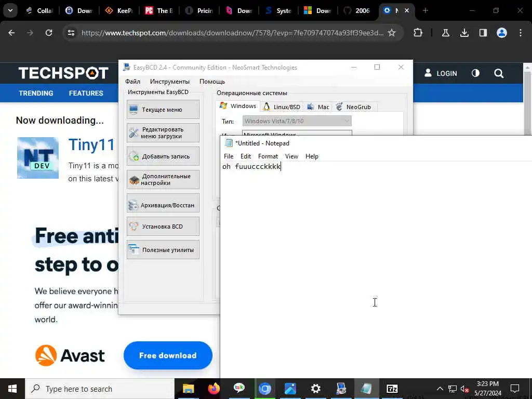Click the Avast Free download button
This screenshot has height=399, width=532.
pos(168,355)
